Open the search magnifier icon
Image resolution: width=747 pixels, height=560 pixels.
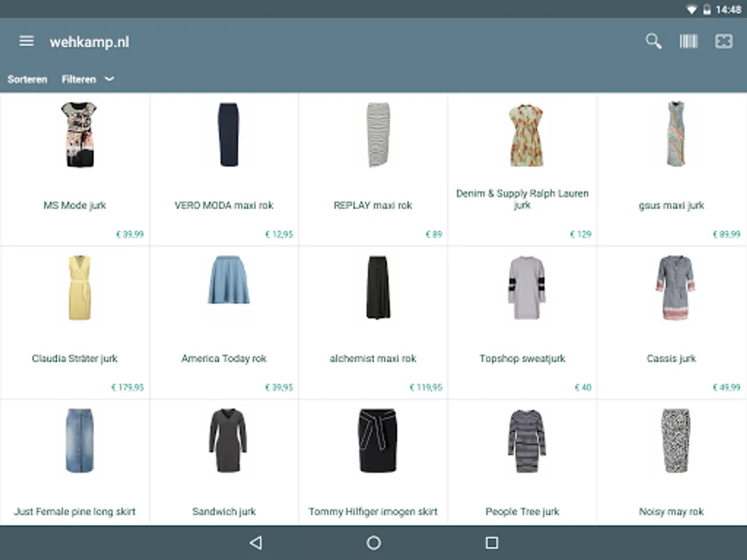[x=653, y=42]
